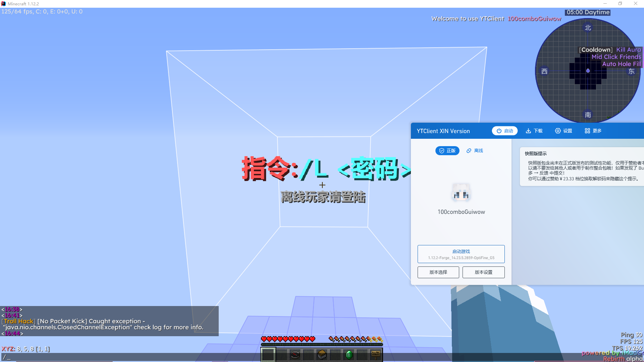Open the 更多 more tab

point(593,131)
